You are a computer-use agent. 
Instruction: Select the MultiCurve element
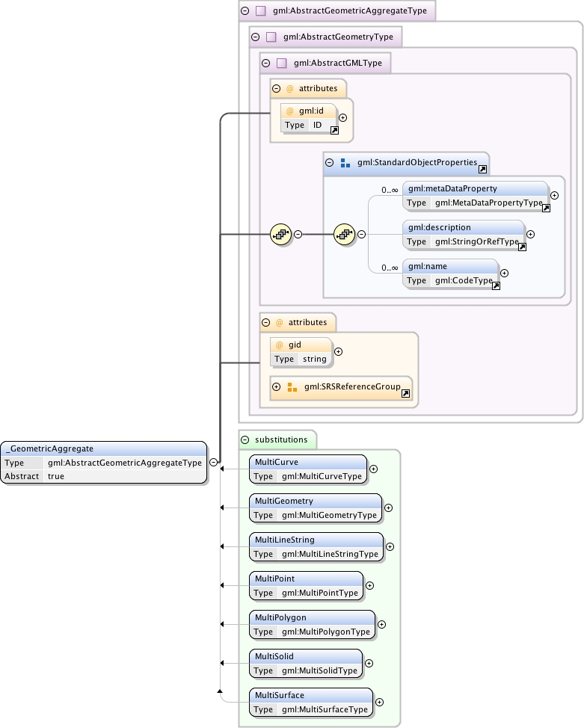point(308,469)
